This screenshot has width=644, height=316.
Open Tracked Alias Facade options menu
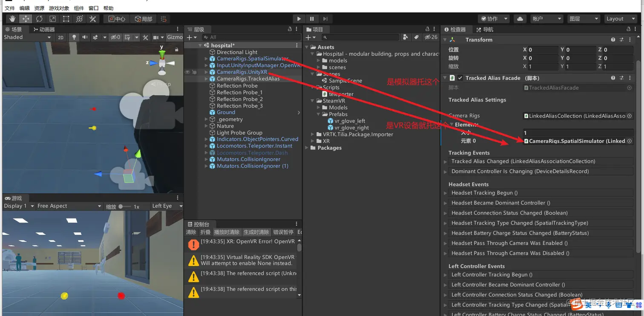pyautogui.click(x=630, y=78)
